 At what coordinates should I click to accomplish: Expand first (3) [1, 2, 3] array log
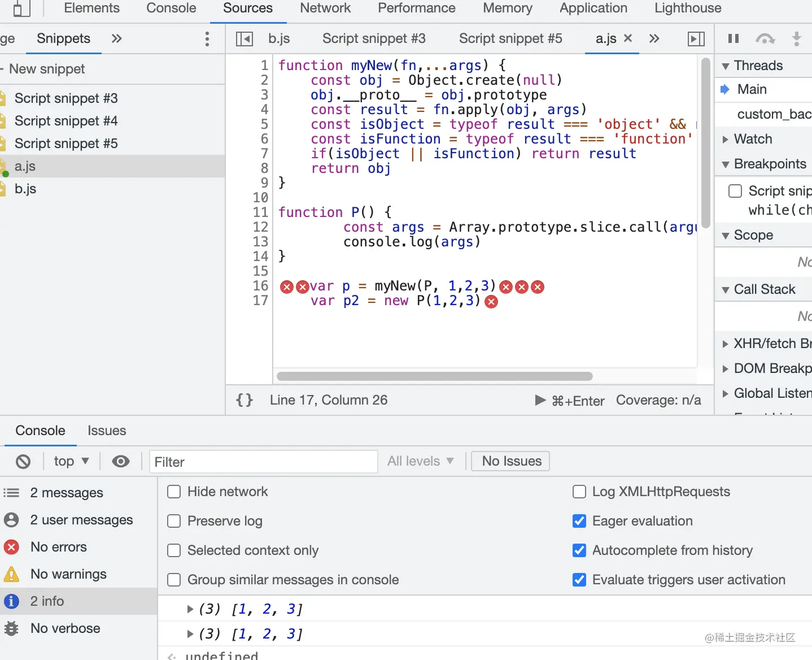[190, 609]
